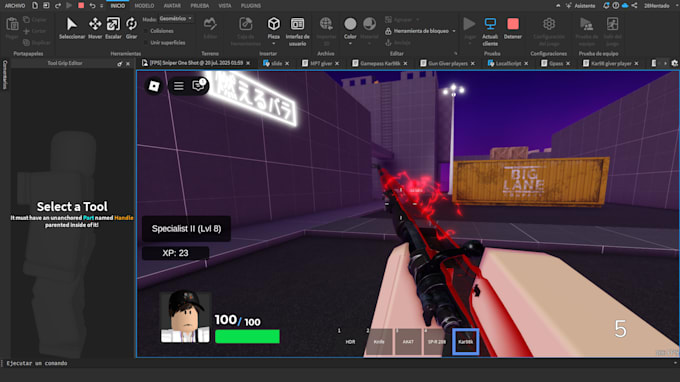Screen dimensions: 680x382
Task: Click the Jugar play icon
Action: click(469, 24)
